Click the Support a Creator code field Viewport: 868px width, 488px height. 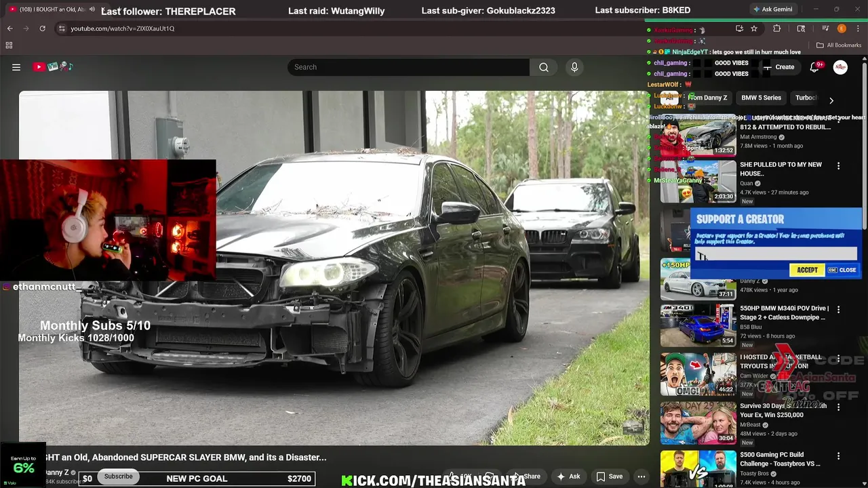click(x=776, y=253)
